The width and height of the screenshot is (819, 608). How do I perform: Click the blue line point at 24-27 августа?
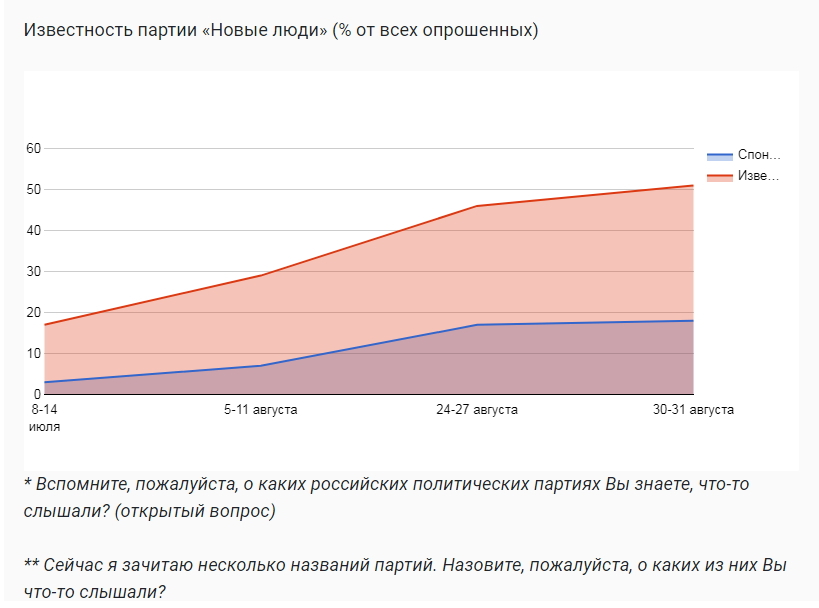coord(477,325)
